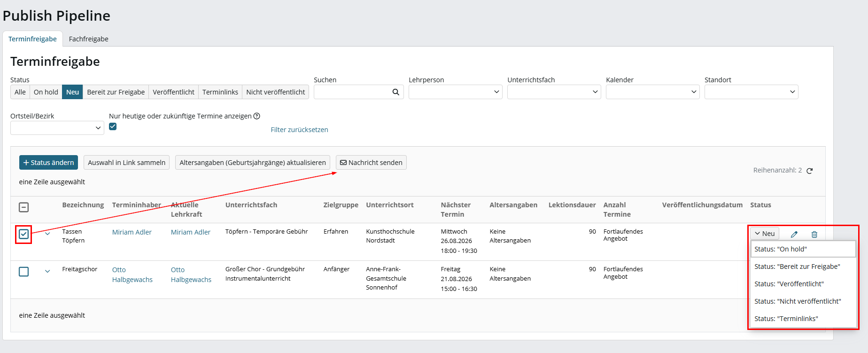The height and width of the screenshot is (353, 868).
Task: Open the Ortsteil/Bezirk dropdown
Action: pyautogui.click(x=57, y=128)
